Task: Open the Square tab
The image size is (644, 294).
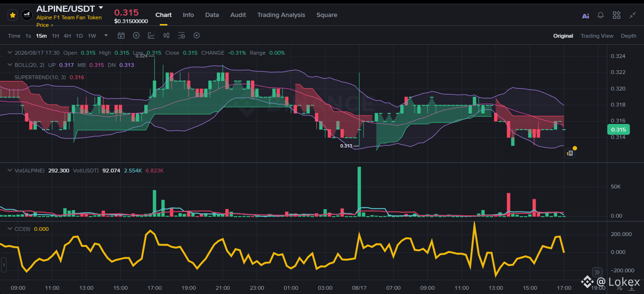Action: coord(327,15)
